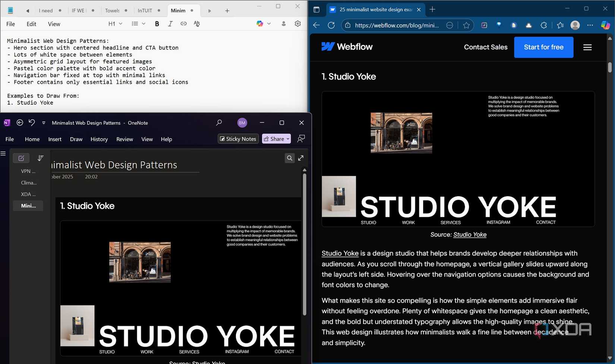
Task: Switch to the Towels tab in Notepad
Action: 116,10
